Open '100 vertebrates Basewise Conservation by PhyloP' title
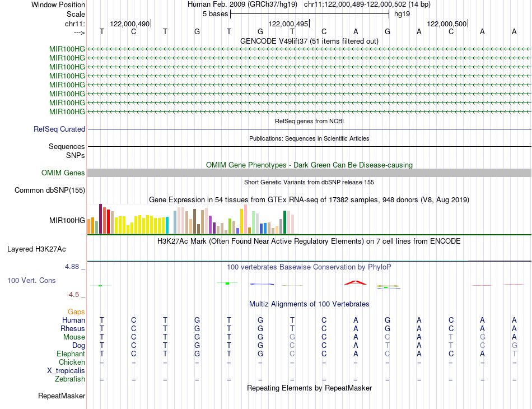 309,267
